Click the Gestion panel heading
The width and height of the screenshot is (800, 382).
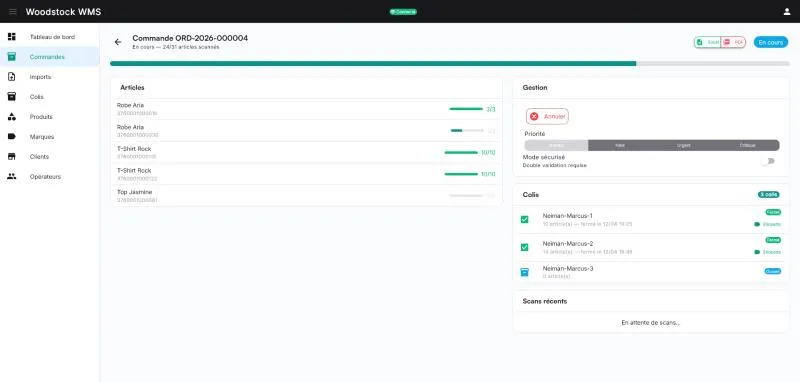click(535, 88)
